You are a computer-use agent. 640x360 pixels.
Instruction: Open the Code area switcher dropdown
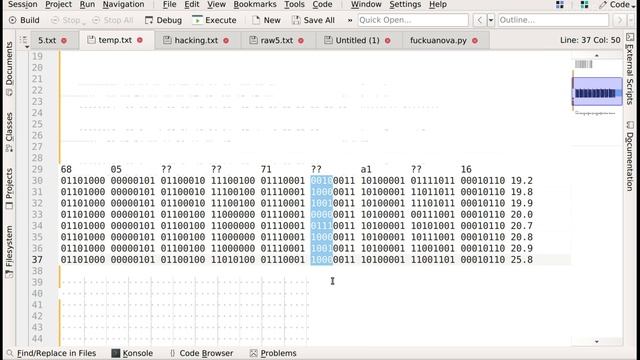[x=617, y=4]
